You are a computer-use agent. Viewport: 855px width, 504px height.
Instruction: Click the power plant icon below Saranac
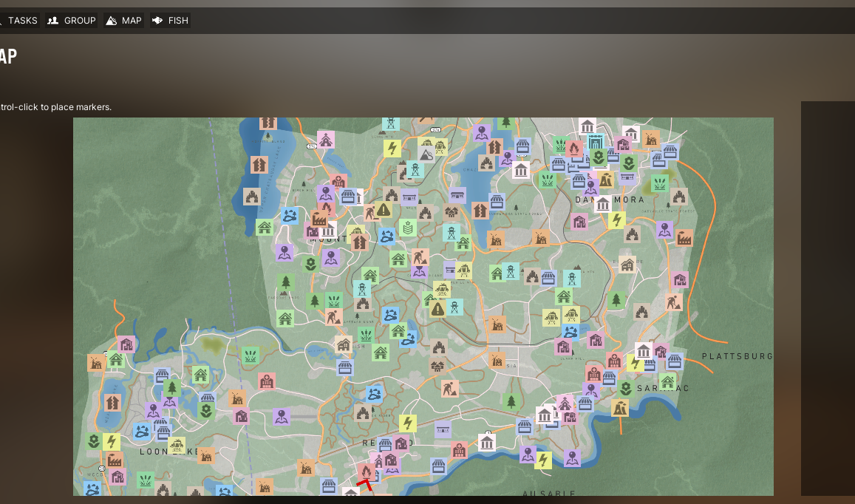pos(619,407)
